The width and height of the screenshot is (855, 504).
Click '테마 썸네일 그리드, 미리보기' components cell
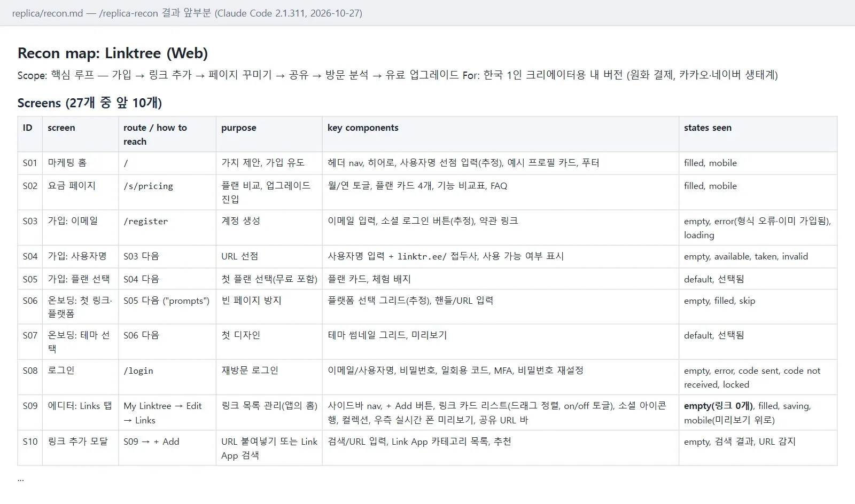[501, 342]
